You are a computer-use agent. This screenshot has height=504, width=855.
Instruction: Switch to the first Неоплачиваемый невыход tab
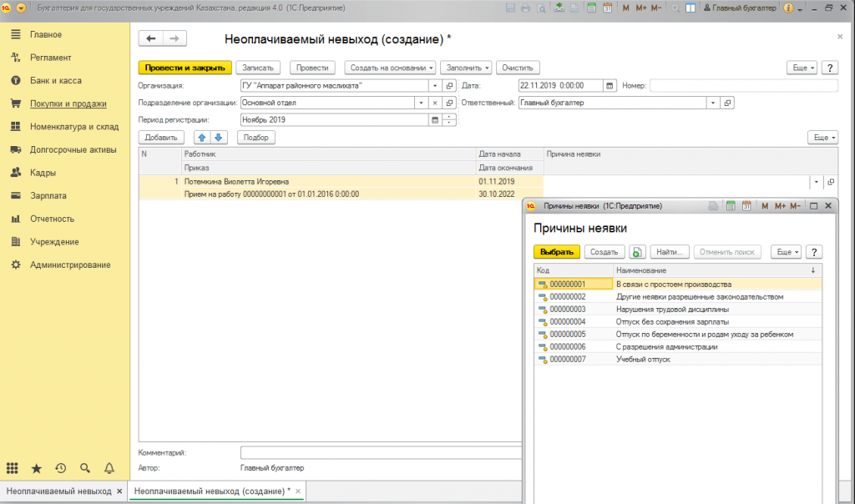pos(58,491)
